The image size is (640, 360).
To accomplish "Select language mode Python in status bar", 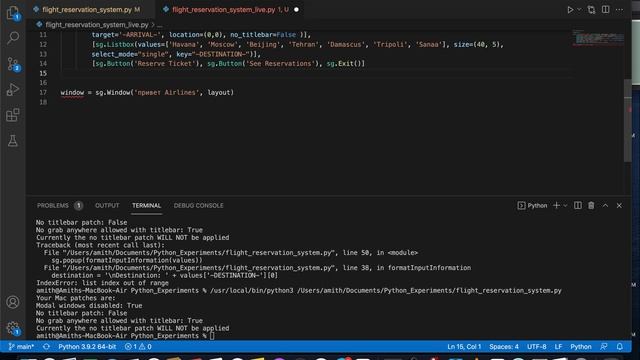I will click(x=580, y=347).
